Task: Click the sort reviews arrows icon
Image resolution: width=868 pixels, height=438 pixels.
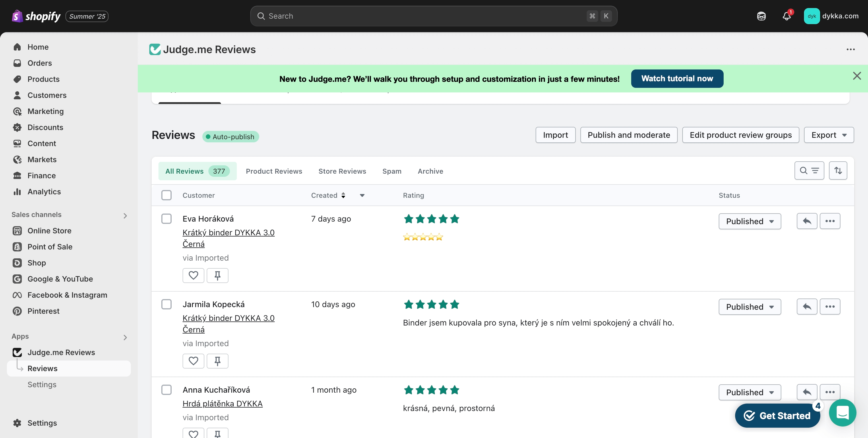Action: pyautogui.click(x=838, y=170)
